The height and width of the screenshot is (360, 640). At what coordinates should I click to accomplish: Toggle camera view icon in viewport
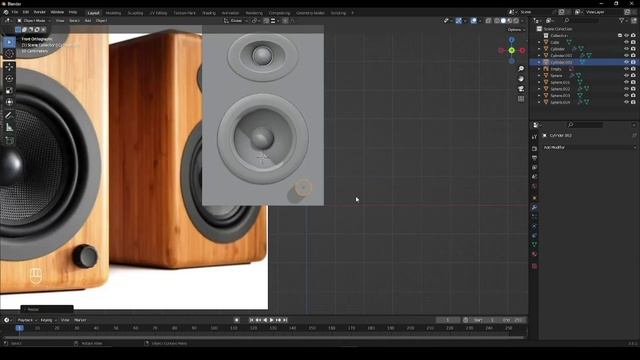pyautogui.click(x=521, y=89)
